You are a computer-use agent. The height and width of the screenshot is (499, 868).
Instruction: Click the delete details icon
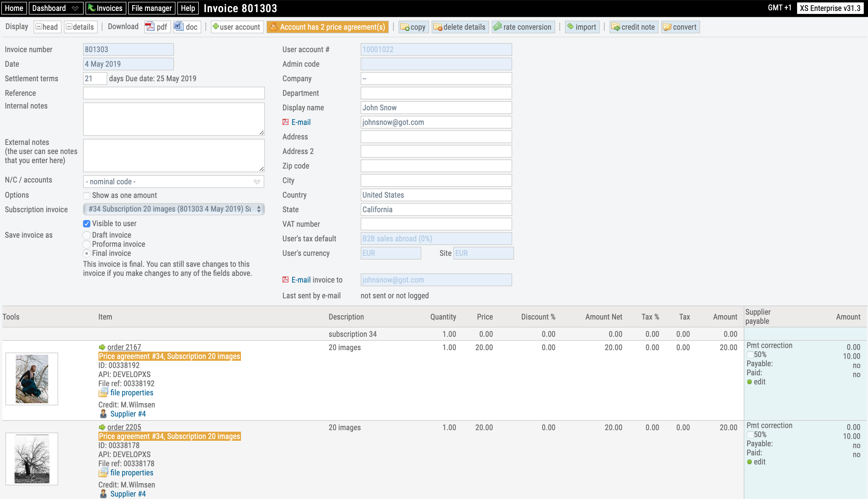460,27
